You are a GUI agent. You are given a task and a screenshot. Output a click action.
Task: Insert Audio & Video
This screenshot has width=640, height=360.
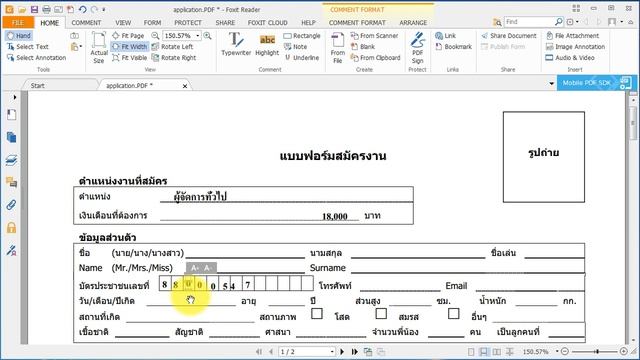pos(570,58)
